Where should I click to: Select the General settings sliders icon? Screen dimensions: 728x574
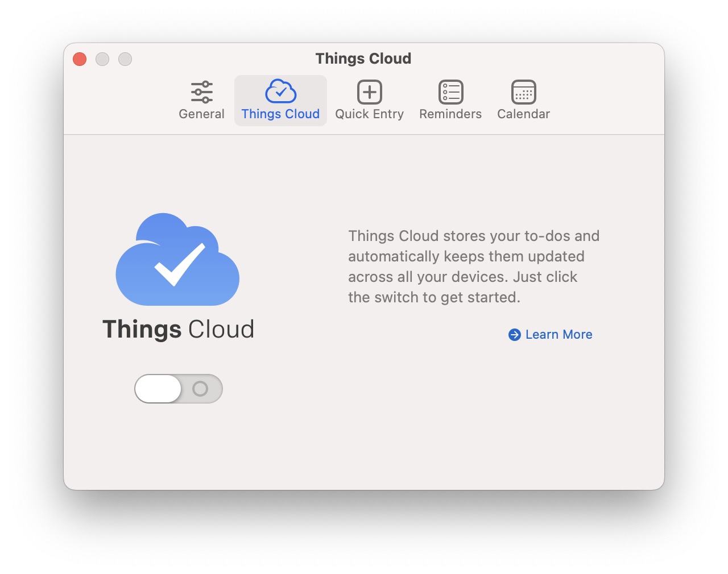click(x=201, y=91)
